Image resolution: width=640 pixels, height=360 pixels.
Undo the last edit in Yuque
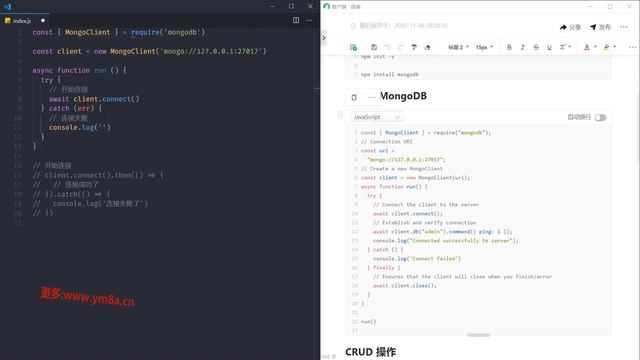387,47
